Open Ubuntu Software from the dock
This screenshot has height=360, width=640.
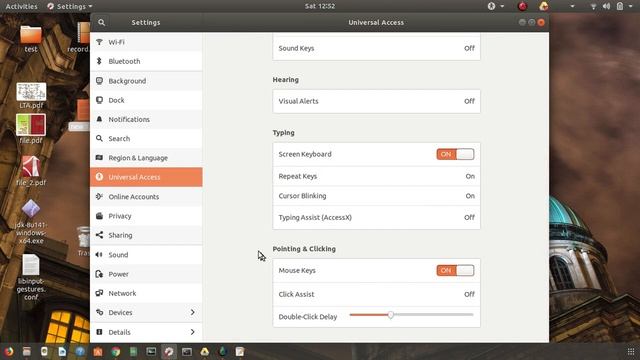click(98, 351)
